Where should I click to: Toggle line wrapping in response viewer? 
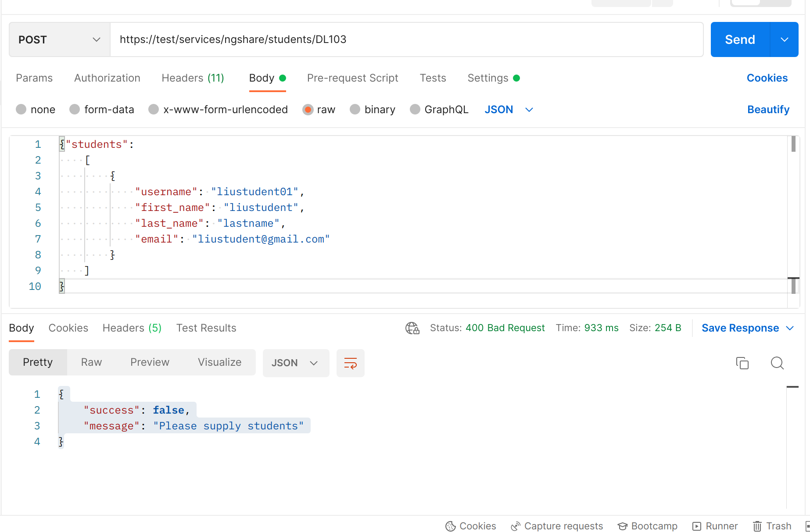[350, 363]
